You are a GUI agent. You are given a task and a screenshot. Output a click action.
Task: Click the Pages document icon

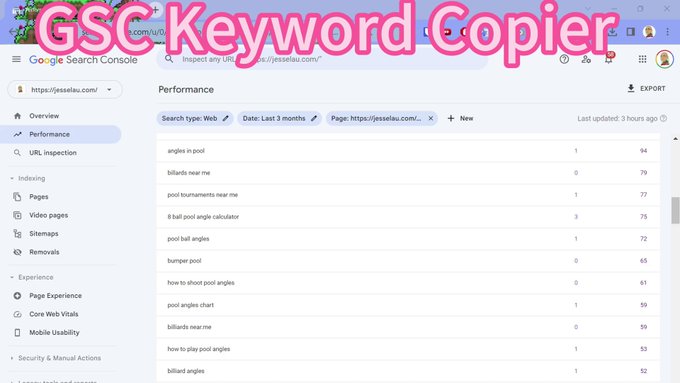17,197
